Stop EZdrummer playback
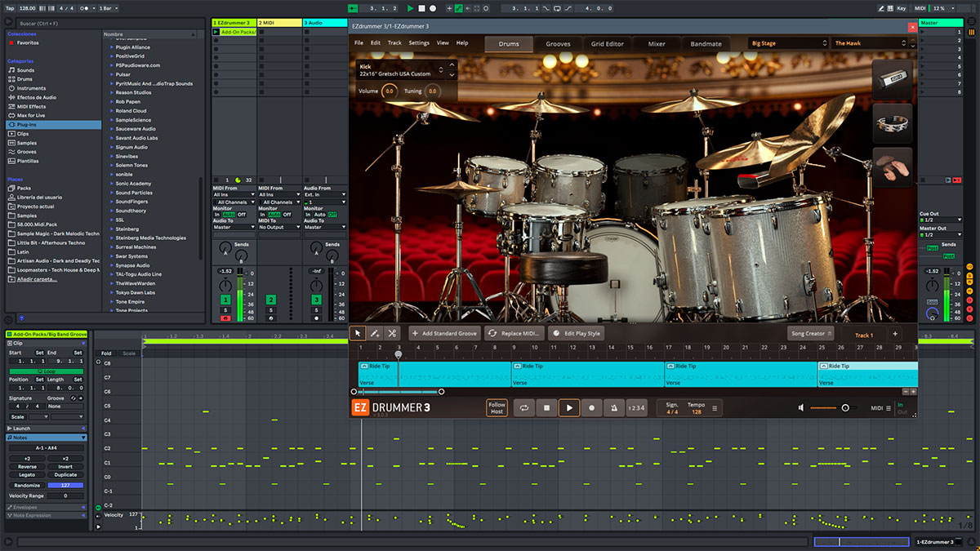The height and width of the screenshot is (551, 980). [547, 407]
